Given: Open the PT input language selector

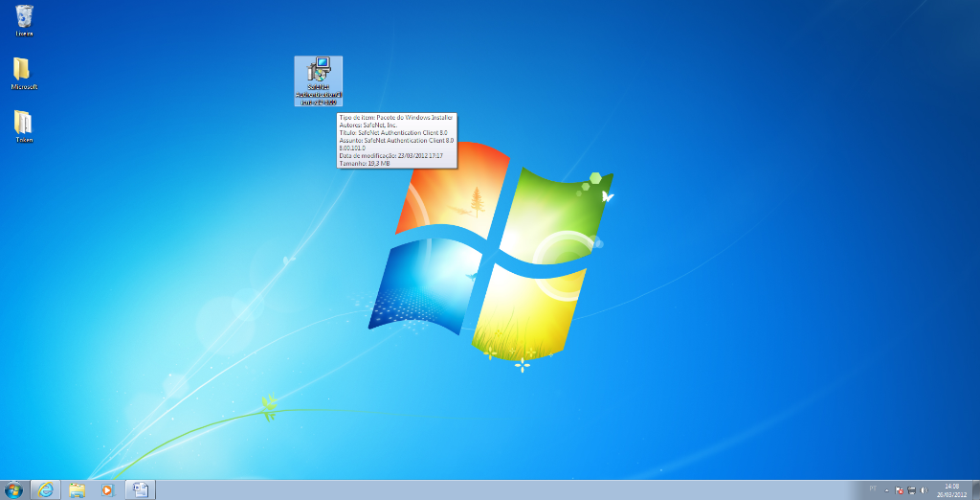Looking at the screenshot, I should click(x=872, y=489).
